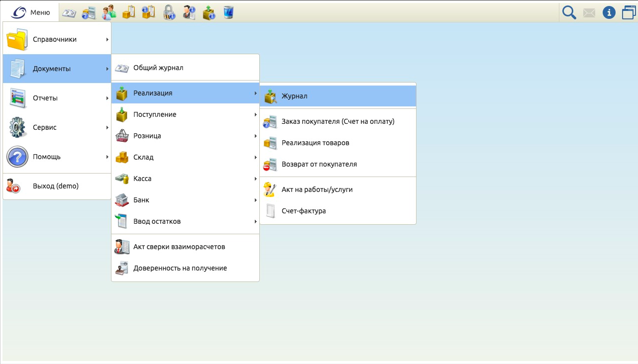Expand the Поступление submenu arrow

(256, 114)
